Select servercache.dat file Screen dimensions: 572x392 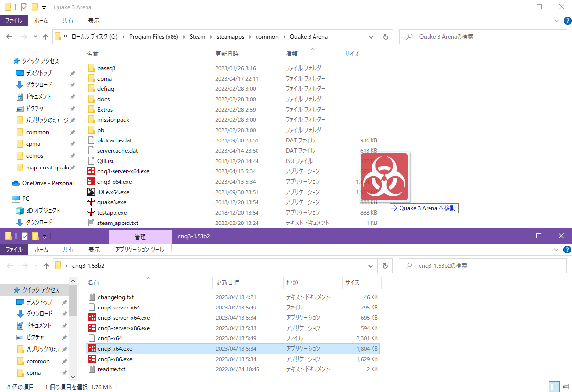point(117,151)
